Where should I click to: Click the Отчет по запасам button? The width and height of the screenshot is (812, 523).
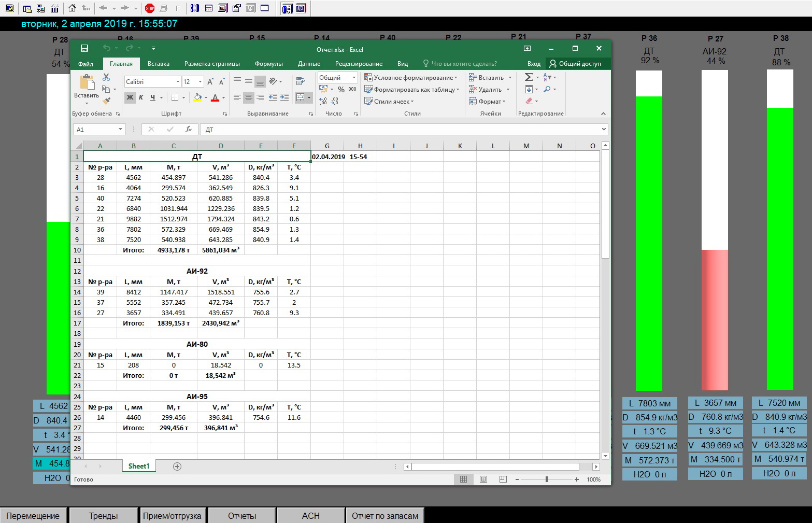[385, 516]
